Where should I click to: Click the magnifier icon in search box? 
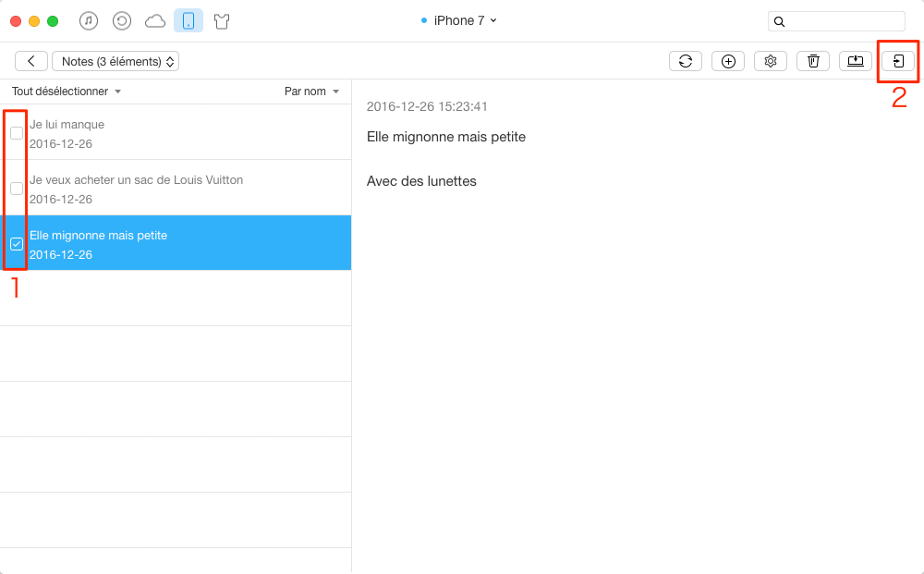pos(779,22)
